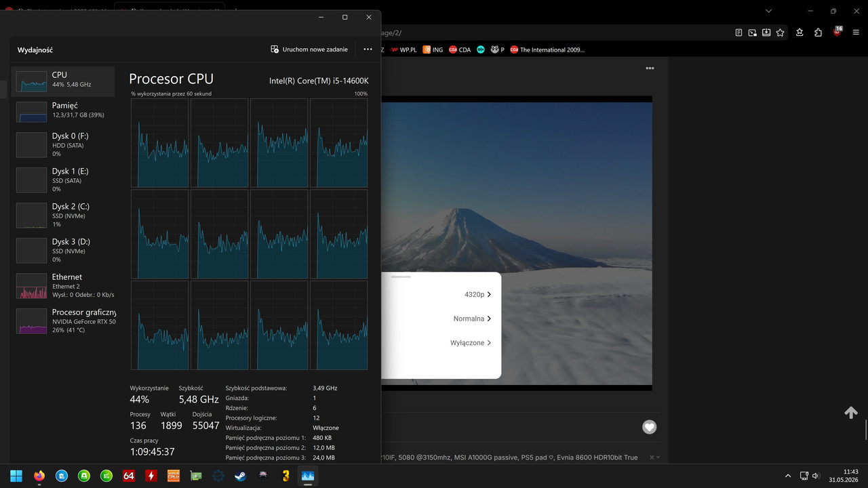Screen dimensions: 868x488
Task: Open the red lightning bolt taskbar app
Action: pos(151,476)
